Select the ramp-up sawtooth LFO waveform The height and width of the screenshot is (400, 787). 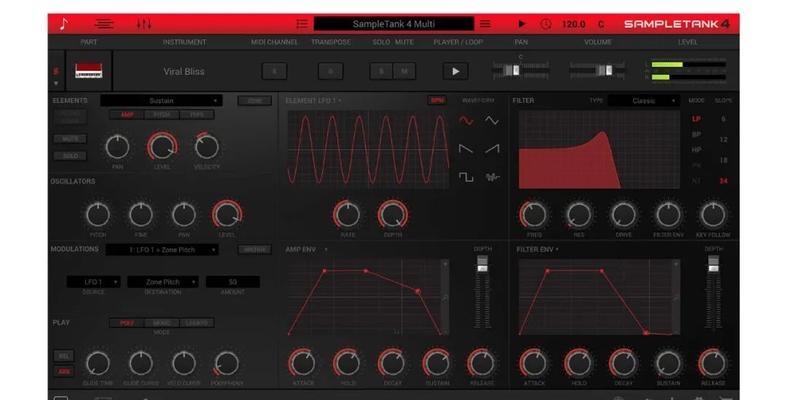click(491, 149)
